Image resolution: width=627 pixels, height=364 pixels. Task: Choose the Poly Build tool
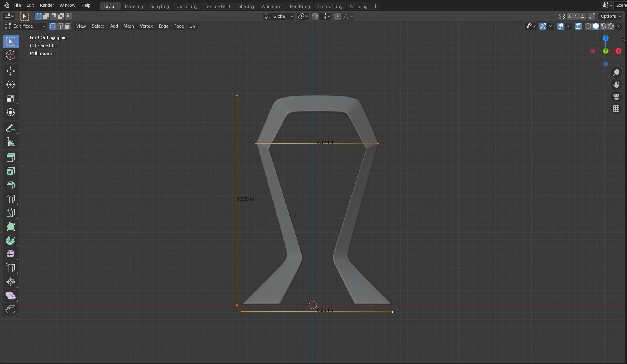point(11,227)
